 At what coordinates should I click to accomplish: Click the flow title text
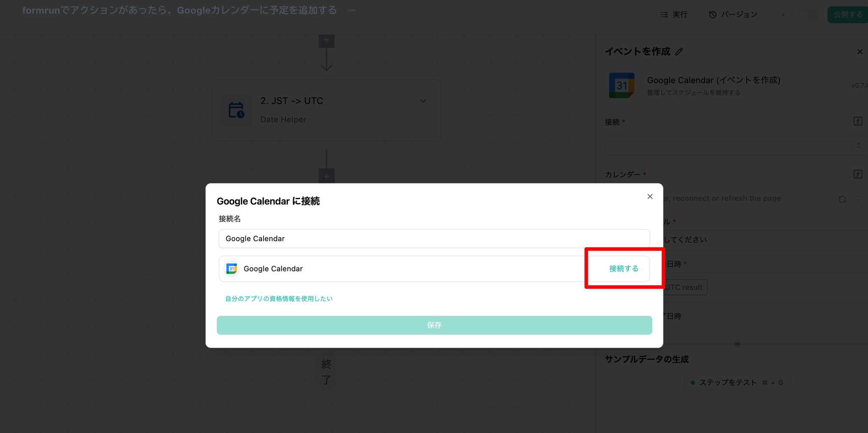pyautogui.click(x=180, y=10)
